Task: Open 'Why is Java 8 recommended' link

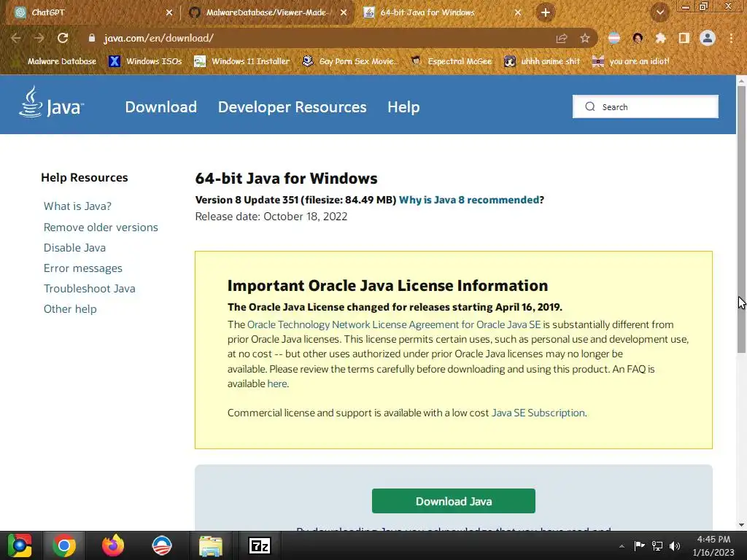Action: pos(469,200)
